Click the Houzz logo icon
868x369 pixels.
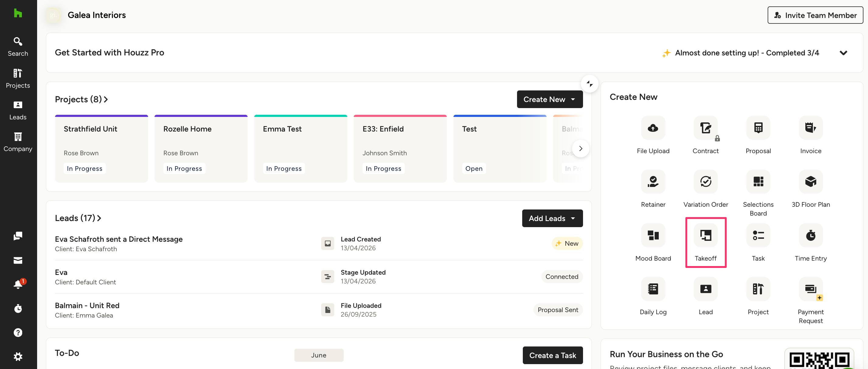pyautogui.click(x=18, y=13)
